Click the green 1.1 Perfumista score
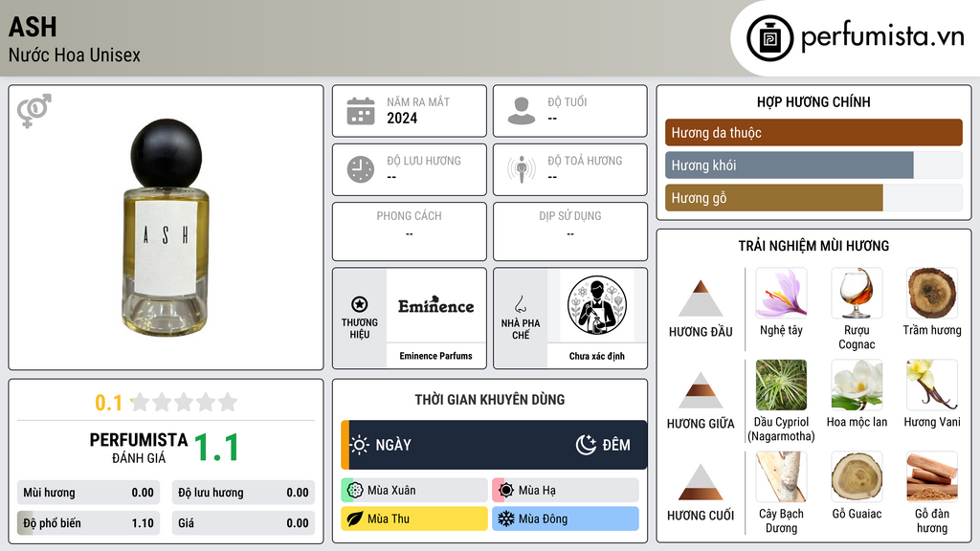 (x=217, y=448)
